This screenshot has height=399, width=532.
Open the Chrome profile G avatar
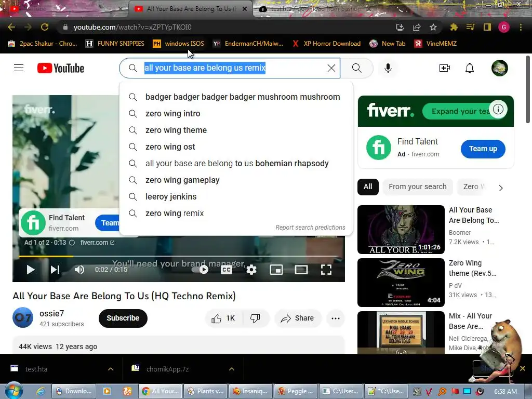point(504,27)
